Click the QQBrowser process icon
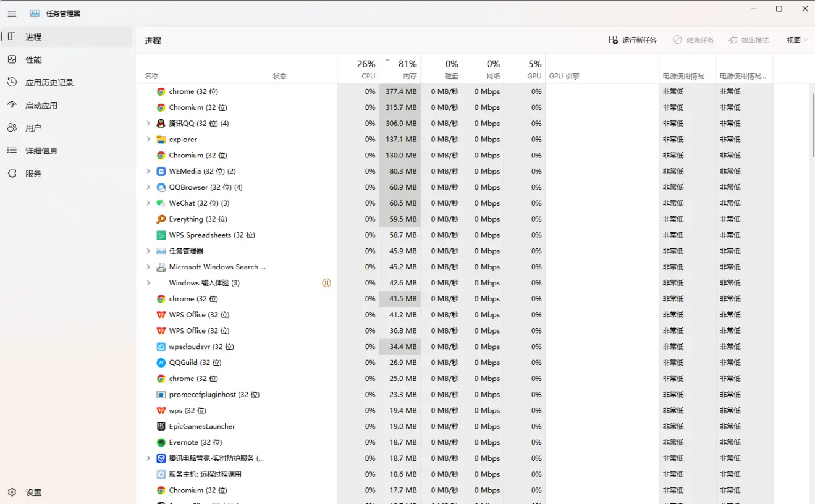The width and height of the screenshot is (815, 504). click(161, 187)
